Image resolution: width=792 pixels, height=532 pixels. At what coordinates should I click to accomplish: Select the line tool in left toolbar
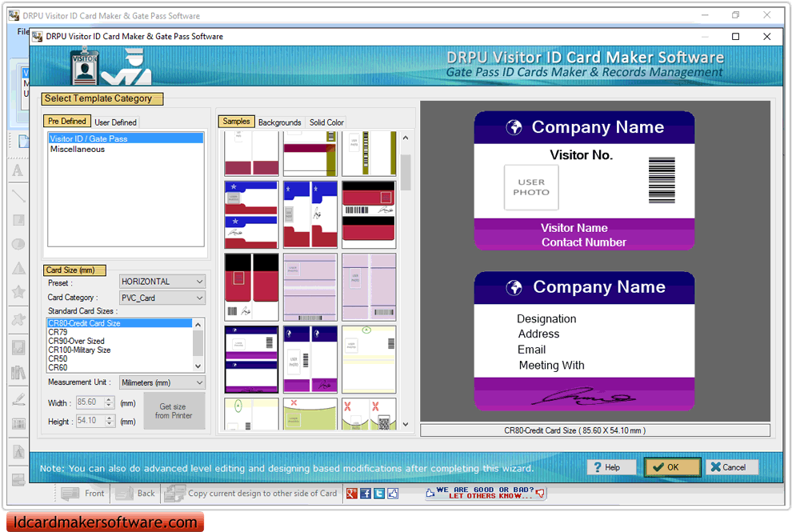18,195
